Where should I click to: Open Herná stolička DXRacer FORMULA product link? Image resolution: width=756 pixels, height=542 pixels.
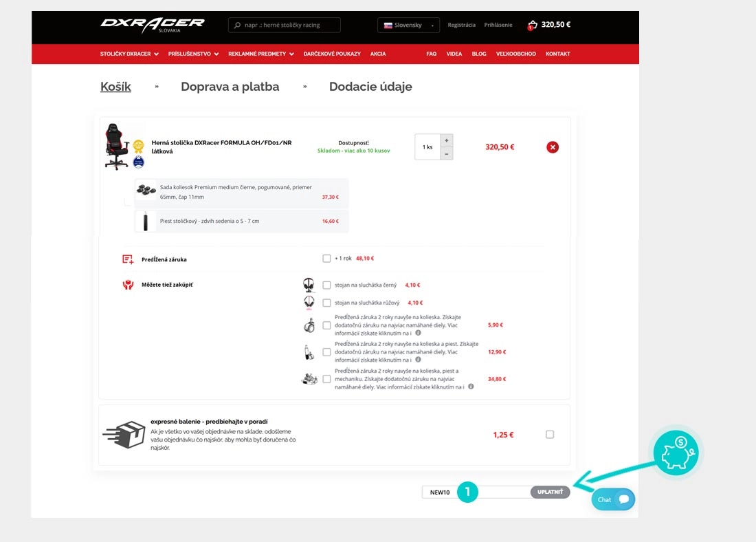click(x=221, y=147)
